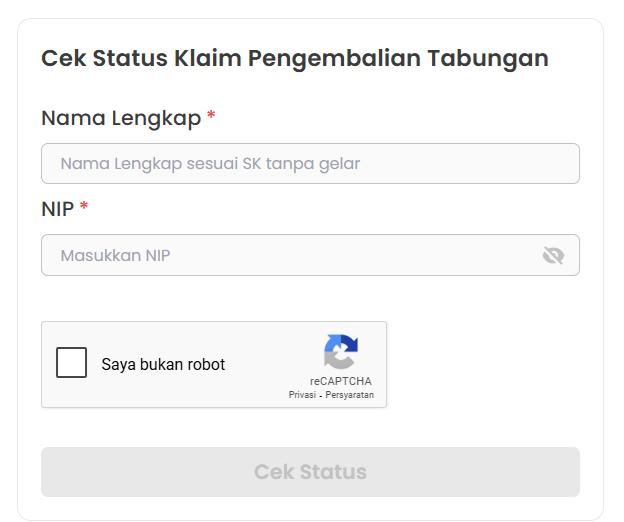Select the "Nama Lengkap sesuai SK" placeholder text
The width and height of the screenshot is (624, 522).
pos(210,164)
